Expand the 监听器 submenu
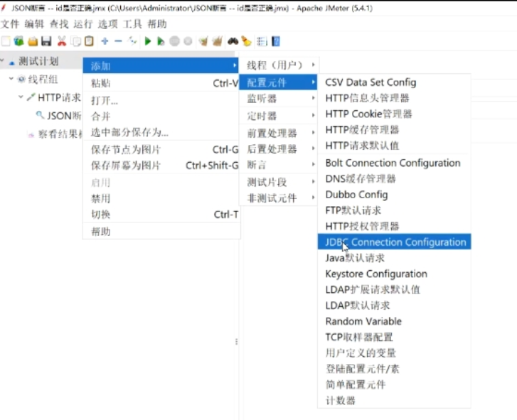517x420 pixels. (278, 98)
